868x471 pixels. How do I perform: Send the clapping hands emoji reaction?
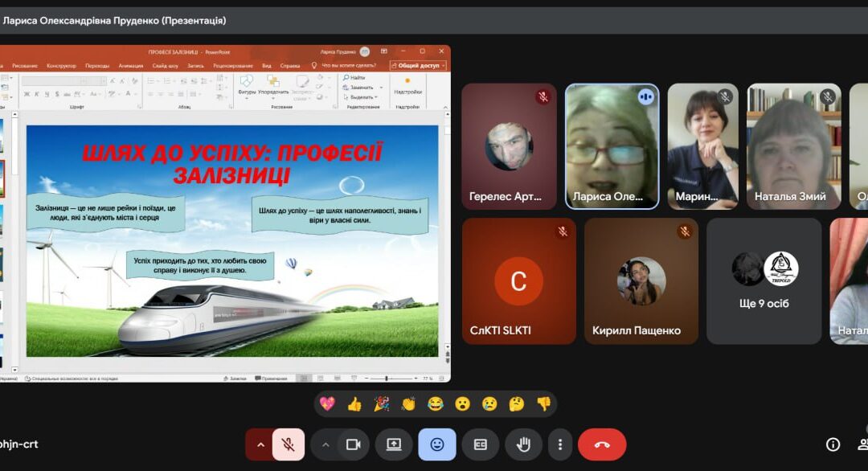pyautogui.click(x=408, y=403)
